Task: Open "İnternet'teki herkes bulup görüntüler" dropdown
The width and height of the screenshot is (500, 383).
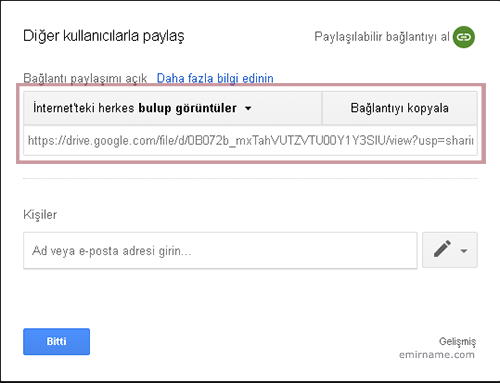Action: coord(173,108)
